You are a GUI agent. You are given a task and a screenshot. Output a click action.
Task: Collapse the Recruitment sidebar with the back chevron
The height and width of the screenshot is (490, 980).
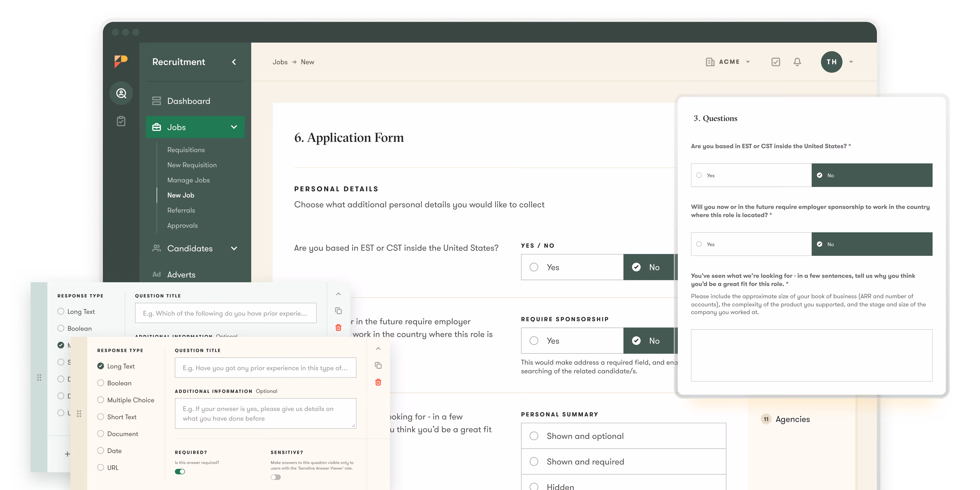pyautogui.click(x=234, y=62)
